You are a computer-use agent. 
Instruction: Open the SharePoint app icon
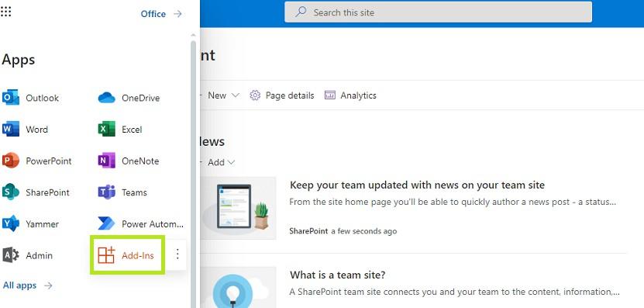click(x=11, y=192)
